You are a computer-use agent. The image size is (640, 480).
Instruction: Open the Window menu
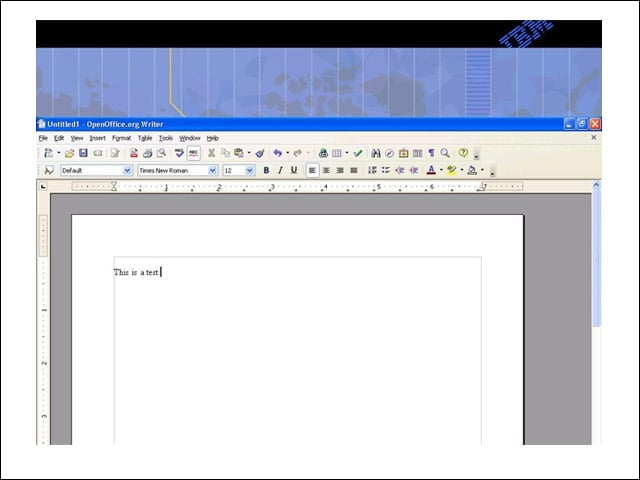[190, 138]
